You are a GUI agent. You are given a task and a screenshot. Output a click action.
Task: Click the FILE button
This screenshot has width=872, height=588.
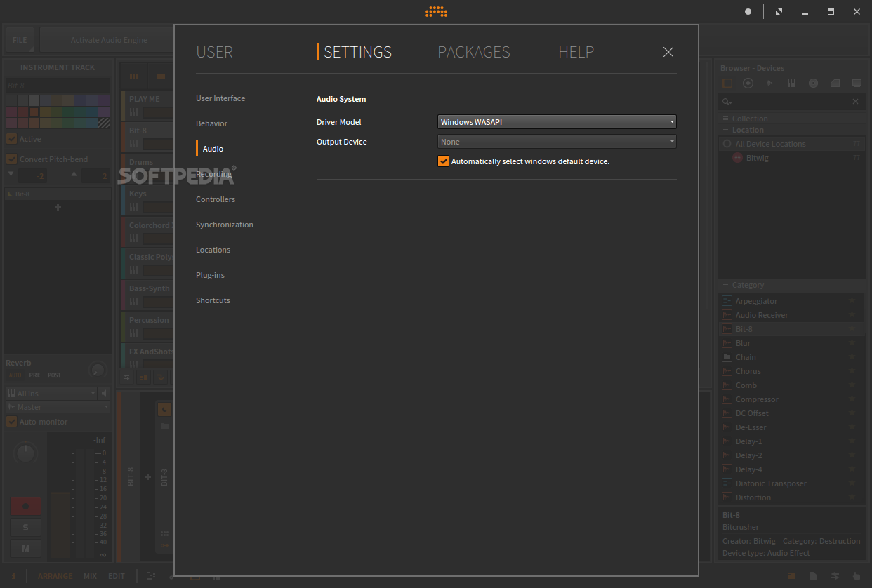pos(19,40)
